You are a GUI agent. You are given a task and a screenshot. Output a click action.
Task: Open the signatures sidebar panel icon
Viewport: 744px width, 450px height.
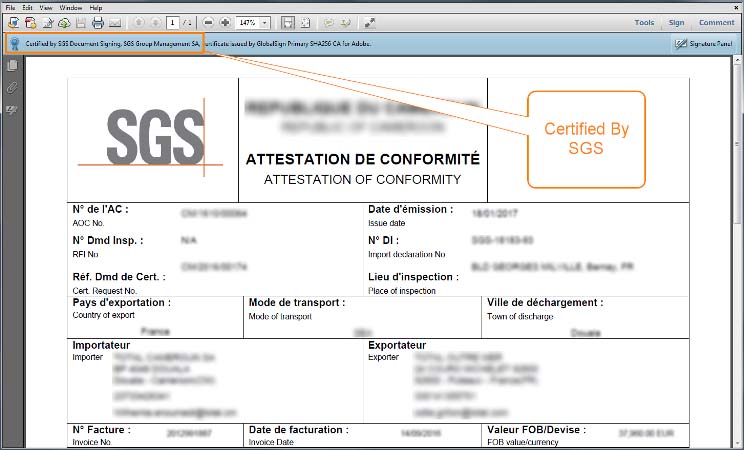(12, 110)
